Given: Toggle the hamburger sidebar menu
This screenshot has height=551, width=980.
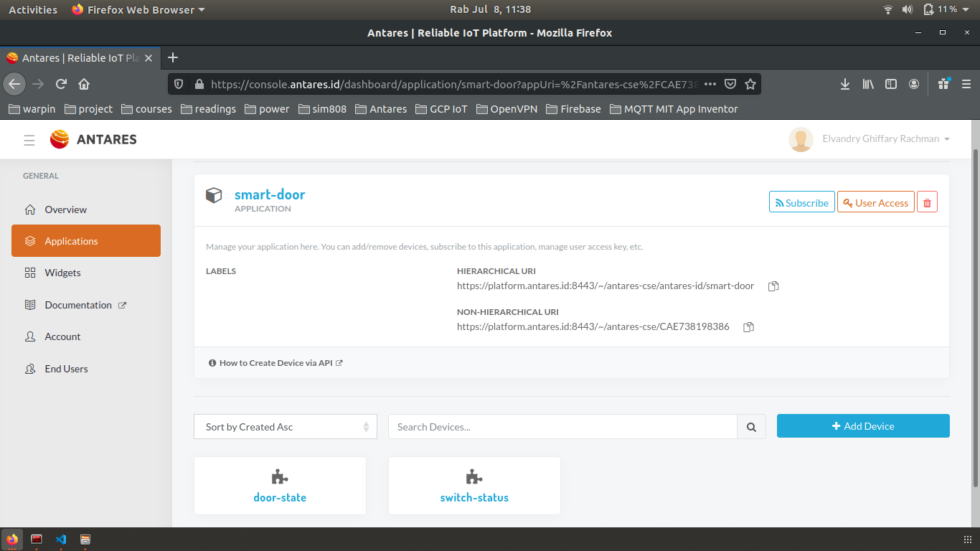Looking at the screenshot, I should (29, 140).
